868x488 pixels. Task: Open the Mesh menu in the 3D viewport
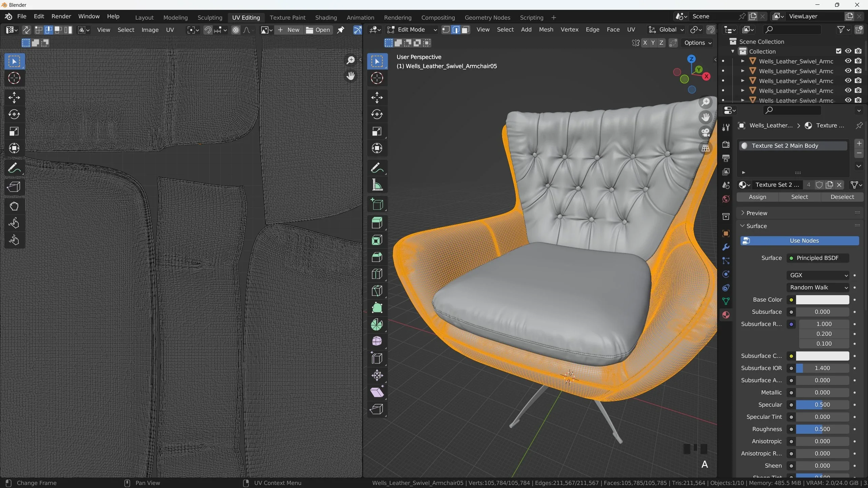tap(546, 30)
